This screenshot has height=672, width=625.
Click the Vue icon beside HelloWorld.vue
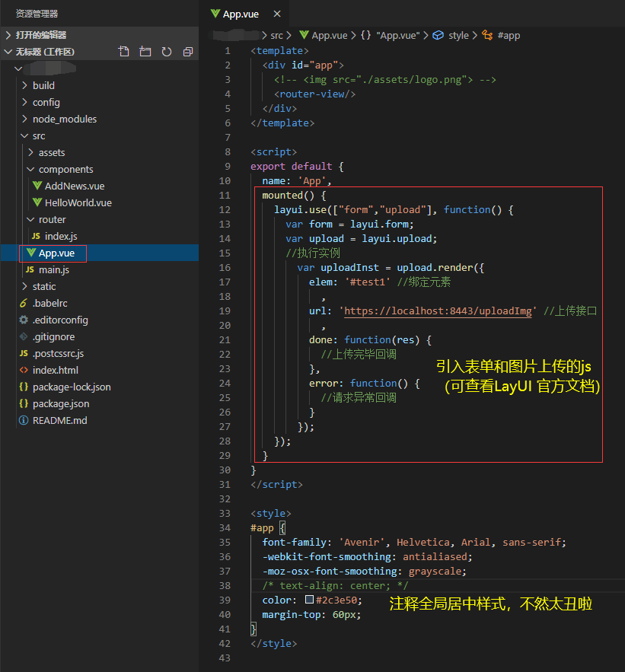(38, 202)
